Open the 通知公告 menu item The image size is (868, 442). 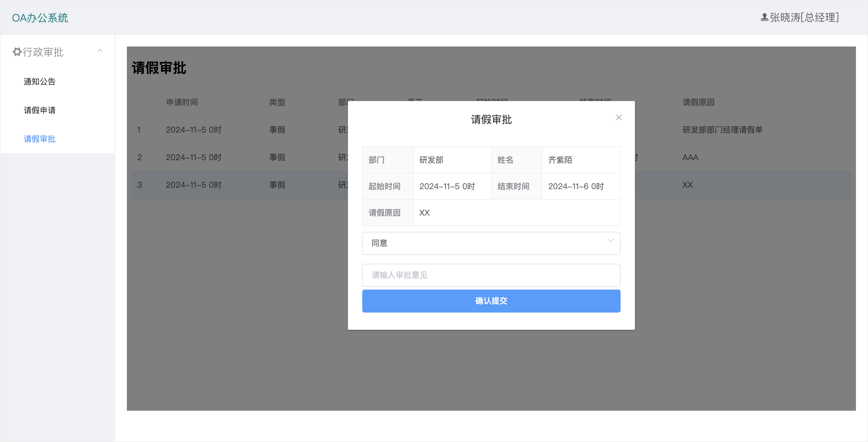39,82
